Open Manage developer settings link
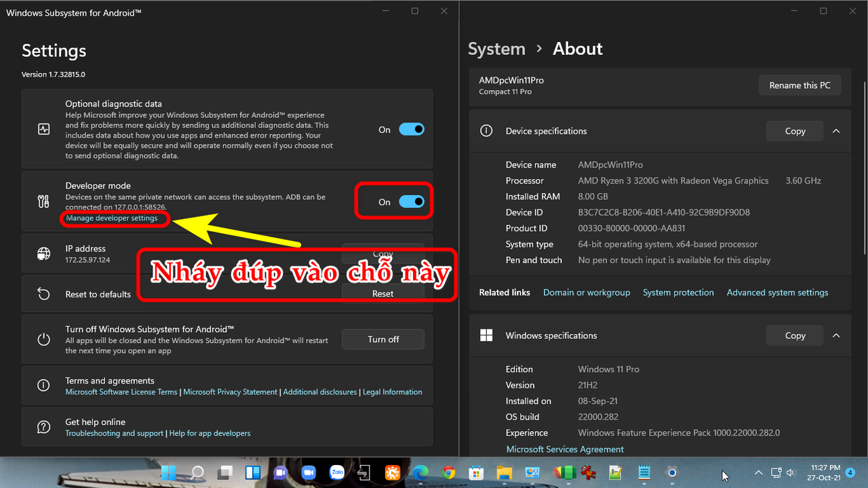This screenshot has height=488, width=868. pos(112,218)
